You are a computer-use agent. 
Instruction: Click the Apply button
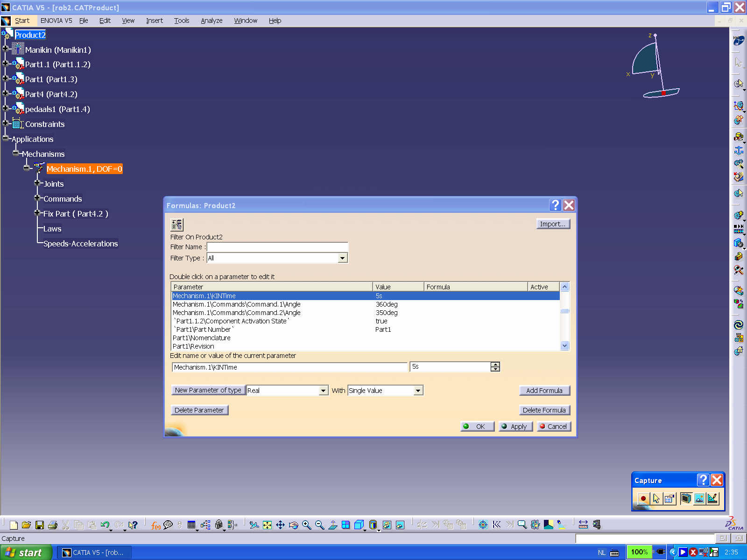(515, 427)
